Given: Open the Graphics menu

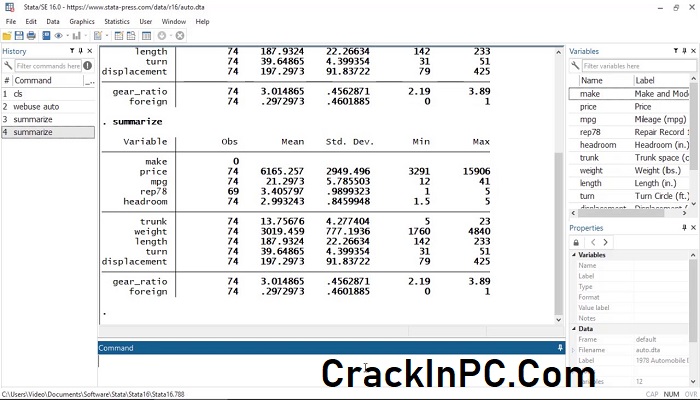Looking at the screenshot, I should (82, 21).
